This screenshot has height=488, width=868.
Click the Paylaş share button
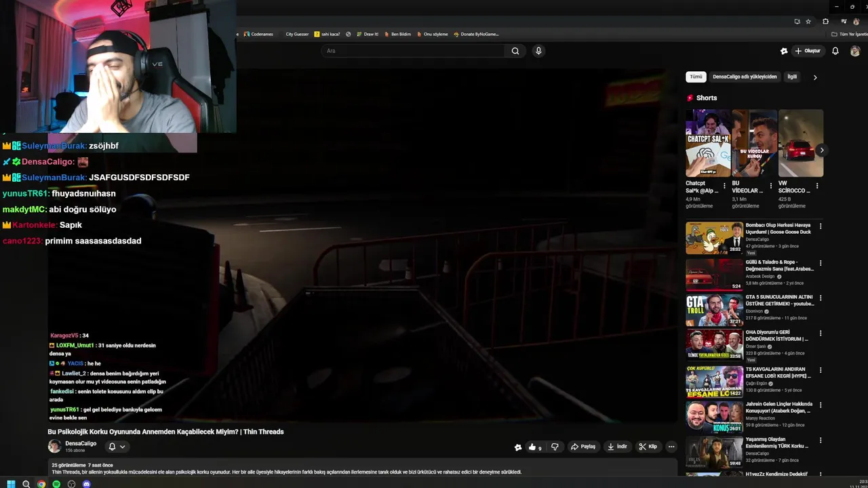pyautogui.click(x=583, y=447)
